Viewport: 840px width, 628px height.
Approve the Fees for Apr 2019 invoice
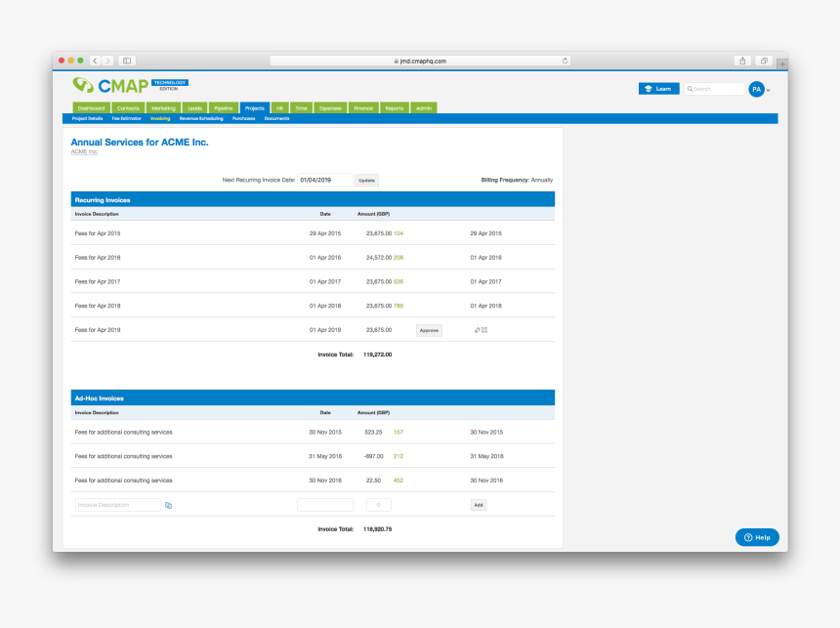[429, 330]
